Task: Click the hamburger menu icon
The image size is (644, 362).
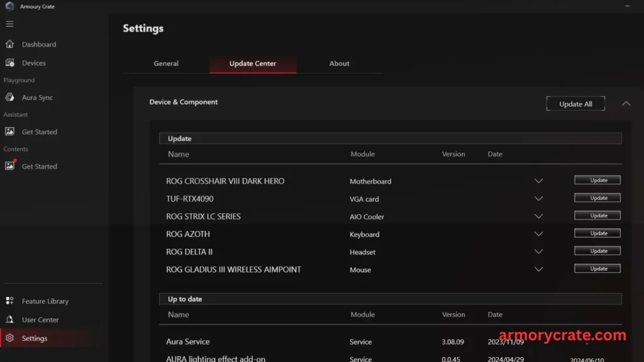Action: (9, 24)
